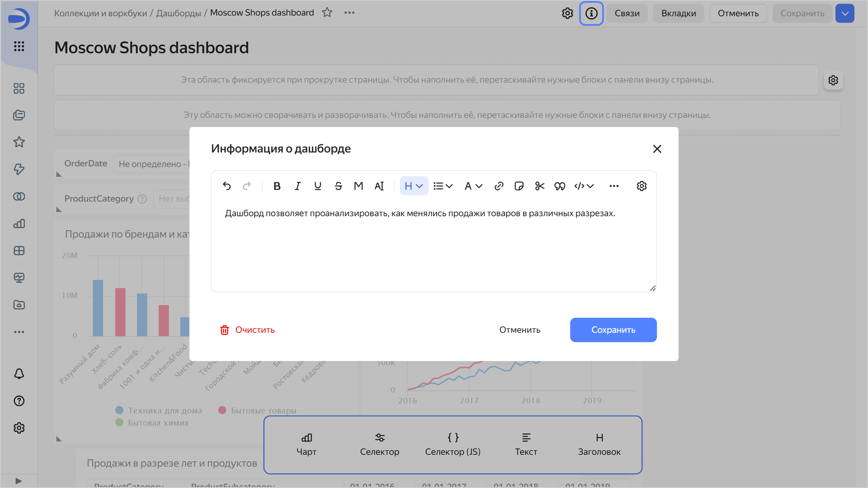The width and height of the screenshot is (868, 488).
Task: Open the heading level dropdown
Action: [414, 186]
